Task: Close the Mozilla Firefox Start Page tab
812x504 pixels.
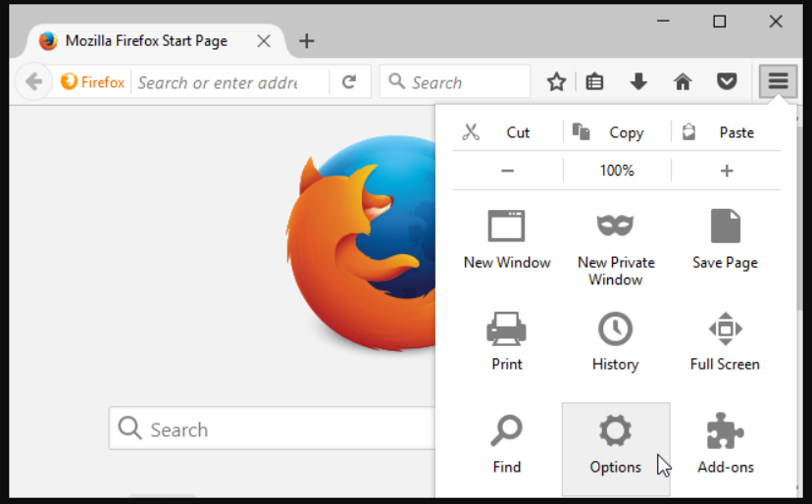Action: (264, 41)
